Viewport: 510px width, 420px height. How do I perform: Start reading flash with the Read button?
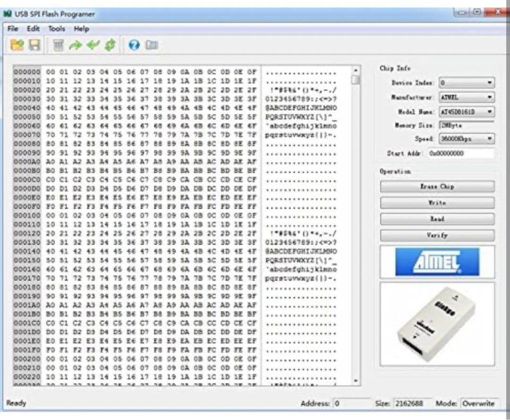click(x=436, y=219)
